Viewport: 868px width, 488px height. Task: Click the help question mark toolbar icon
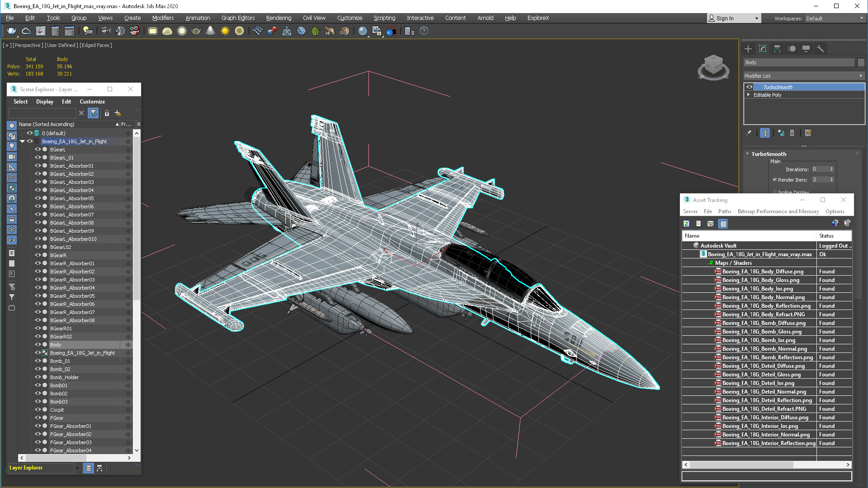[x=424, y=31]
